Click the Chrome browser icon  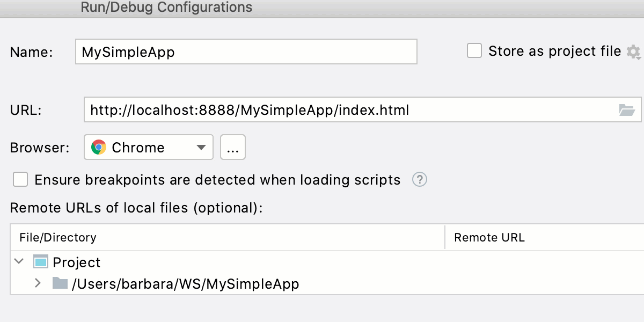99,147
